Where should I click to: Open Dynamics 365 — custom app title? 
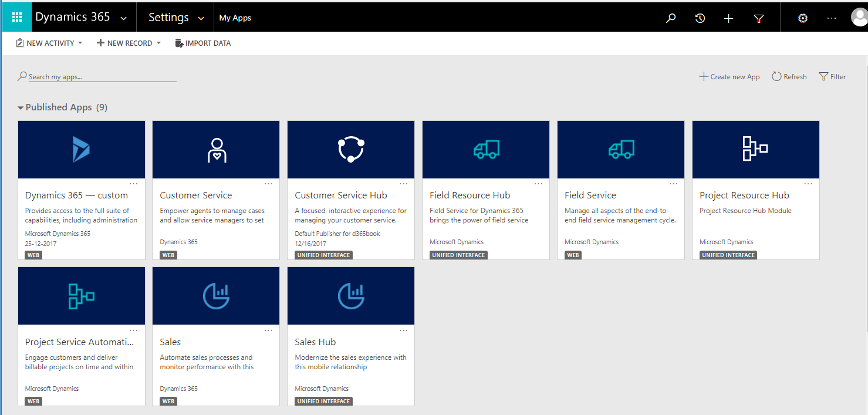(x=76, y=195)
